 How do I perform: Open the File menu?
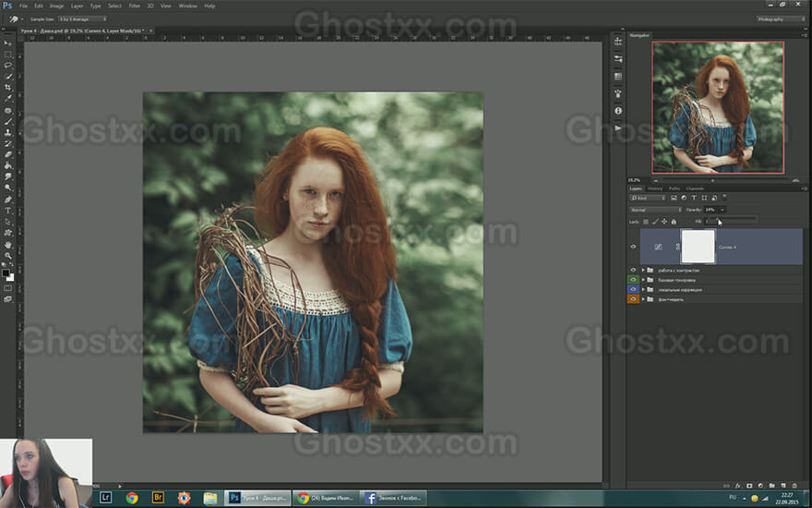pyautogui.click(x=23, y=6)
